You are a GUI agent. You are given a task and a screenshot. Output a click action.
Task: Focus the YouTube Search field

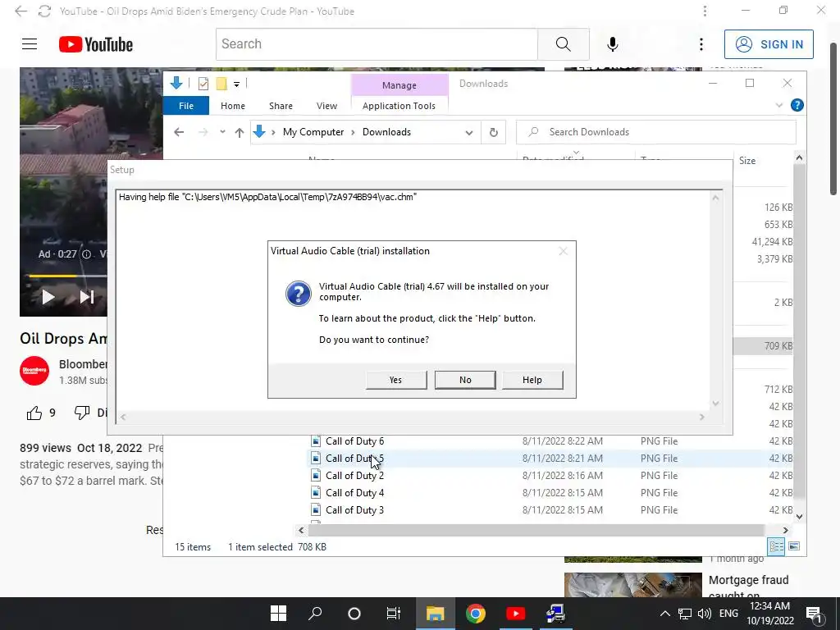click(377, 44)
